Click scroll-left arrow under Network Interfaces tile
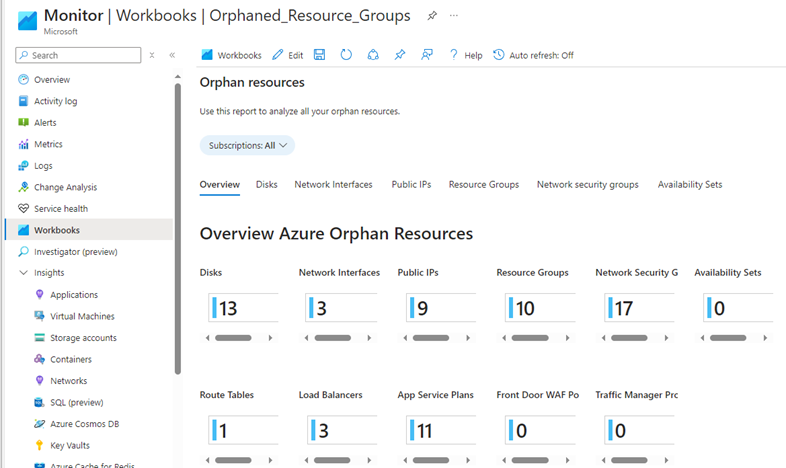Screen dimensions: 786x468 pyautogui.click(x=306, y=338)
